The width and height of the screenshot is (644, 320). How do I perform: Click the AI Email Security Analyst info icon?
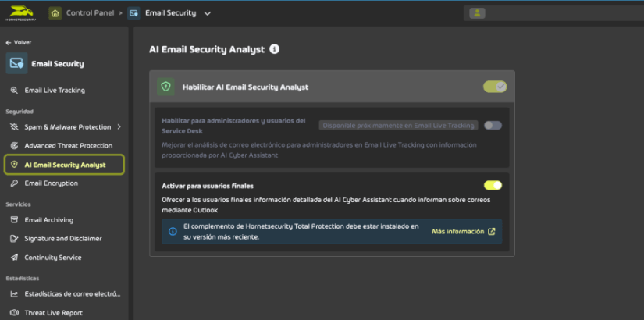(274, 49)
